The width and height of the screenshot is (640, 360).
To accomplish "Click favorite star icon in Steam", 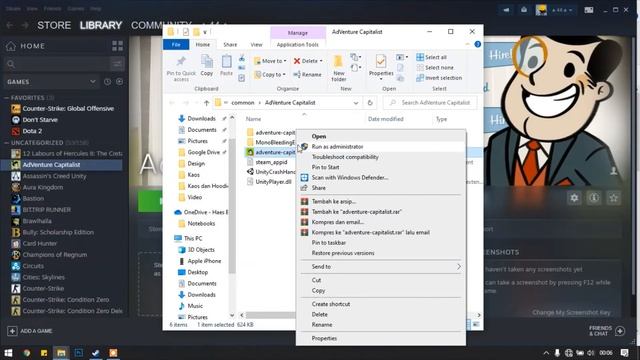I will (x=613, y=198).
